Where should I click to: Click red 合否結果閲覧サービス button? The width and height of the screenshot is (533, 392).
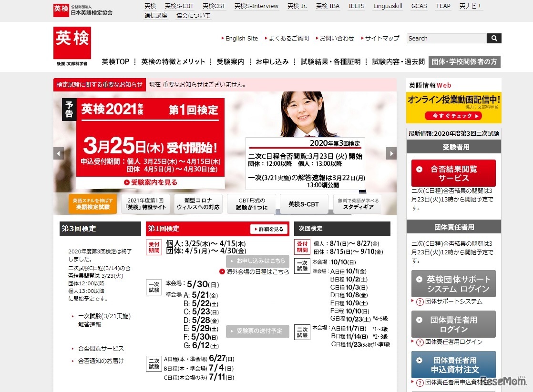coord(453,173)
